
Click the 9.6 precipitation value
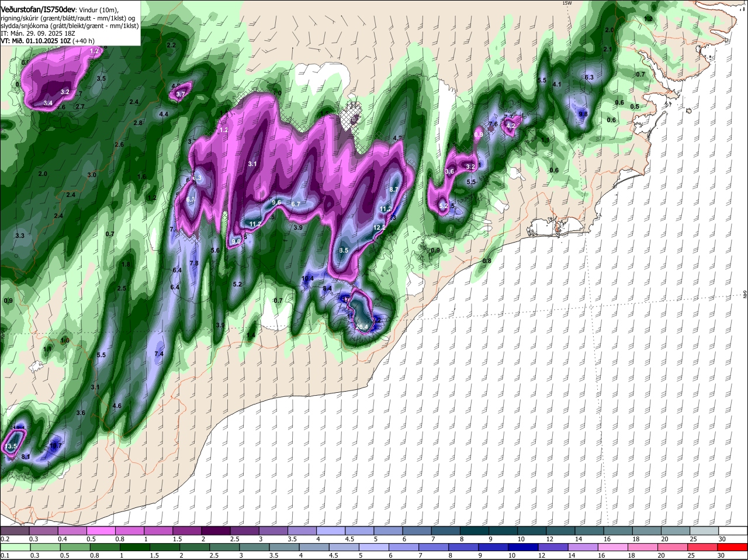pyautogui.click(x=277, y=202)
